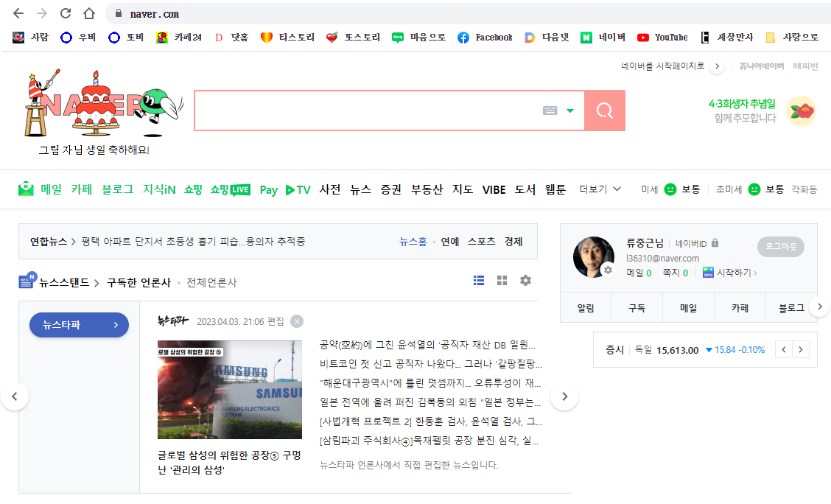This screenshot has height=504, width=831.
Task: Select the 구독한 언론사 tab
Action: click(138, 282)
